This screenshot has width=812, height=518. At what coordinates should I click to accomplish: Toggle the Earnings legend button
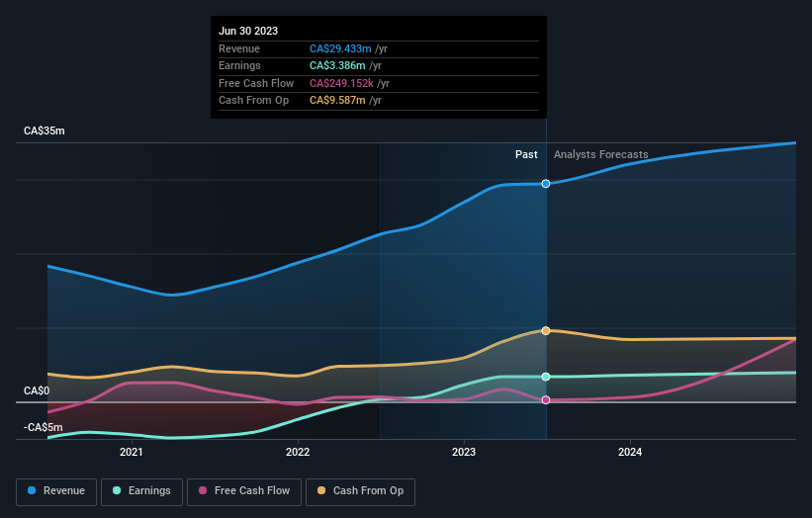(x=141, y=491)
